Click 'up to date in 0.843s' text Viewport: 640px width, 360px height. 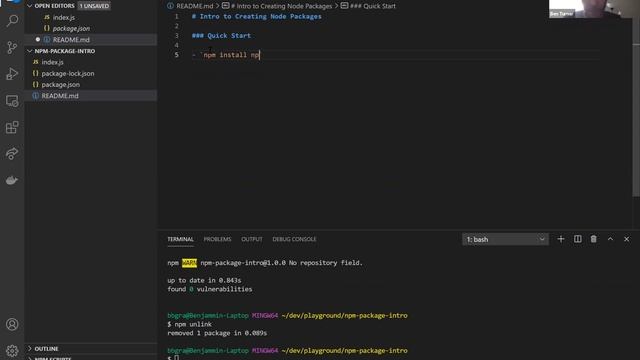tap(204, 280)
